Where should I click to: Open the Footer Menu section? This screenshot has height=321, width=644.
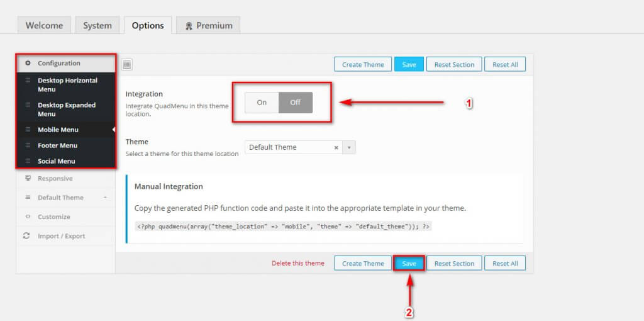click(65, 145)
